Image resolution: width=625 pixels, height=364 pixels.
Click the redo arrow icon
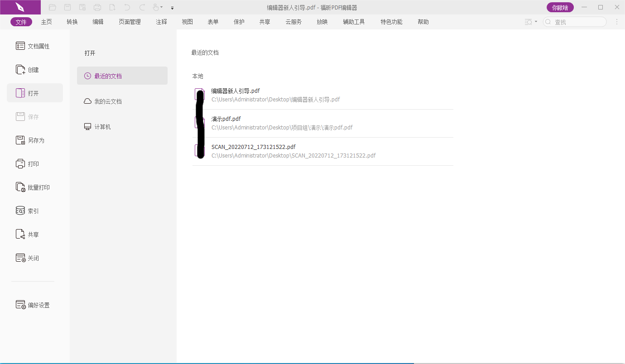point(142,7)
